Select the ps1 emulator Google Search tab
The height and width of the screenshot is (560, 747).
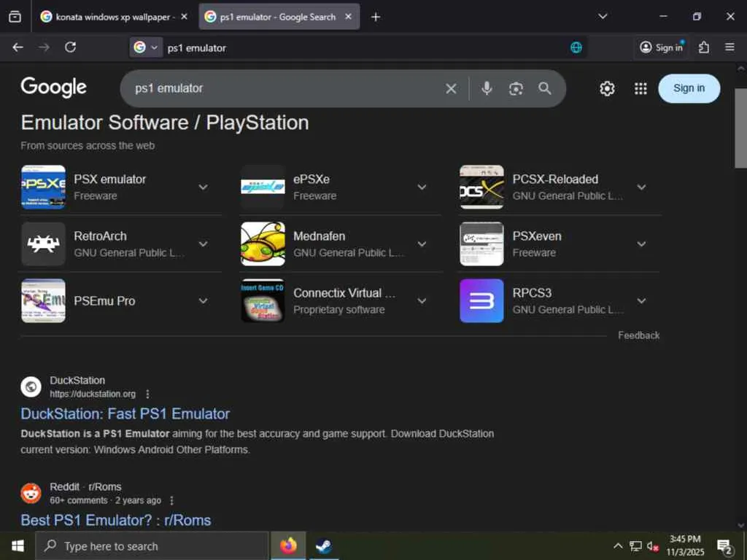point(279,17)
